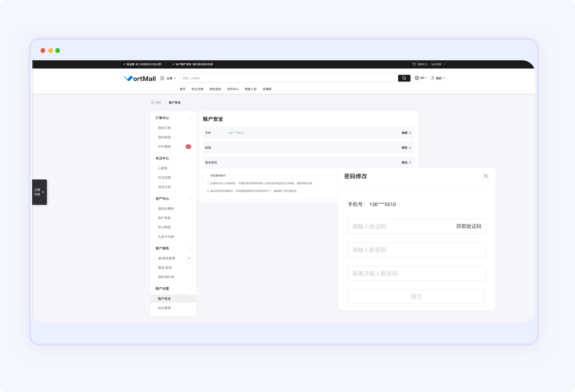
Task: Click 我的 in the breadcrumb
Action: pos(158,102)
